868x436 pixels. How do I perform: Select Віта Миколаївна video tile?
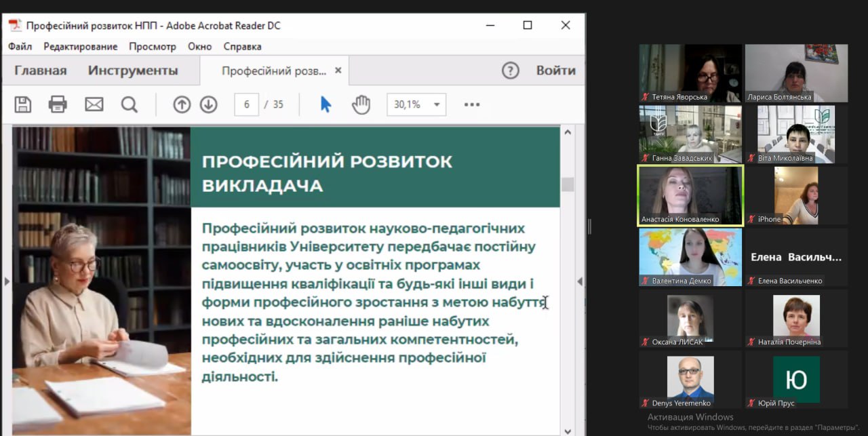(x=796, y=134)
